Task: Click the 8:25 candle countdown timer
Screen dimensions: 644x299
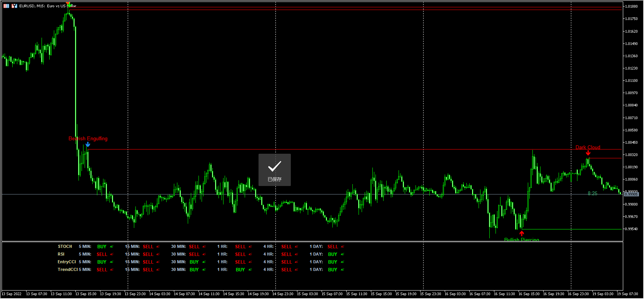Action: click(x=592, y=194)
